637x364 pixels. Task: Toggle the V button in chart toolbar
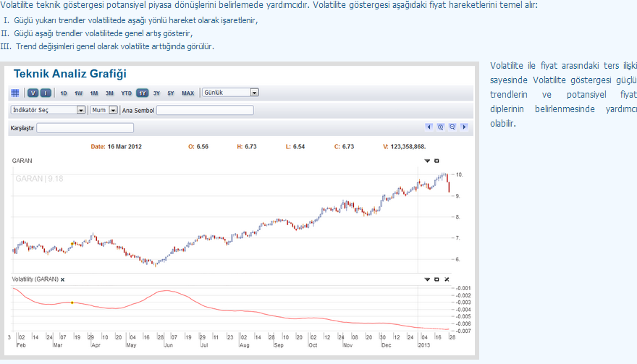33,93
